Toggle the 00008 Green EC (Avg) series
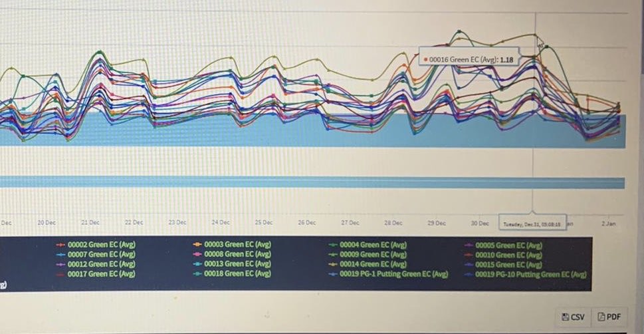 pos(232,255)
